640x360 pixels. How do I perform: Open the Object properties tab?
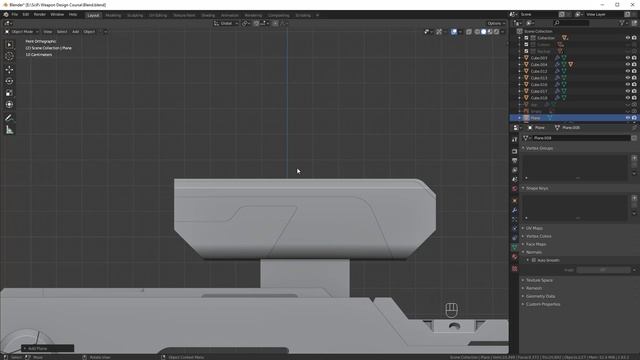tap(514, 200)
